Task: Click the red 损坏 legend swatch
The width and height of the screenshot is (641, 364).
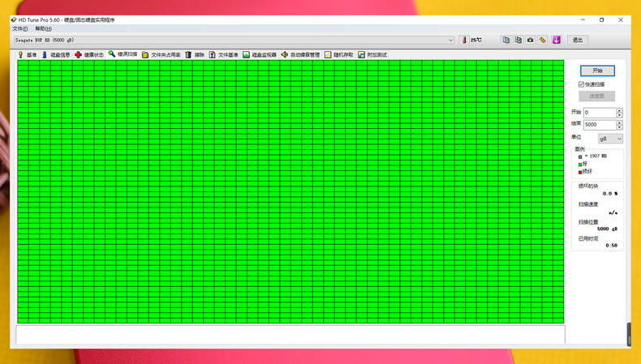Action: point(580,172)
